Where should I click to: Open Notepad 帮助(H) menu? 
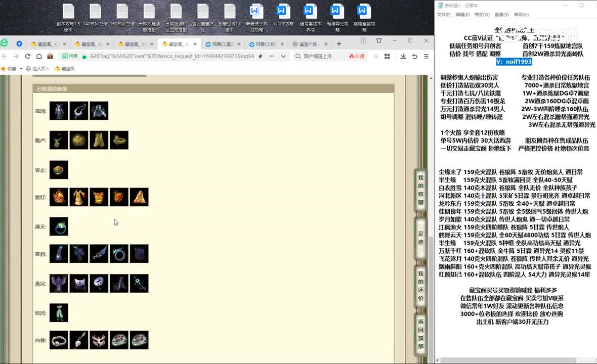[521, 15]
